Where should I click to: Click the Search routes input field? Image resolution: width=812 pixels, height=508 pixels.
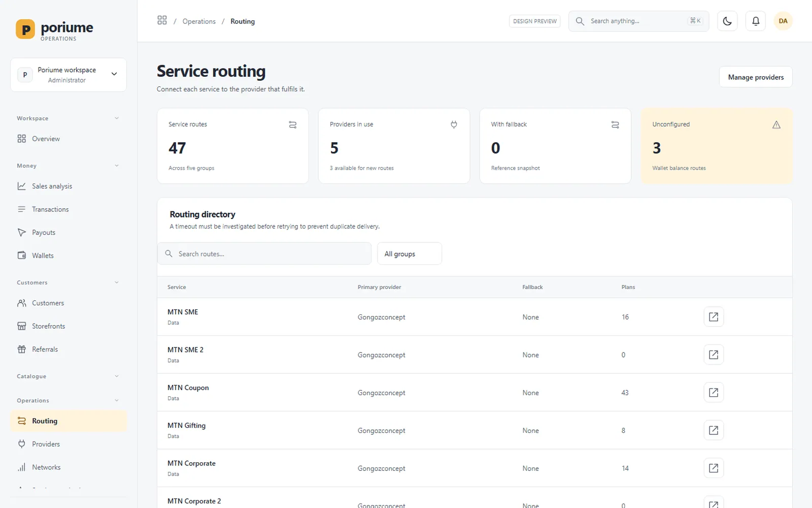coord(264,253)
